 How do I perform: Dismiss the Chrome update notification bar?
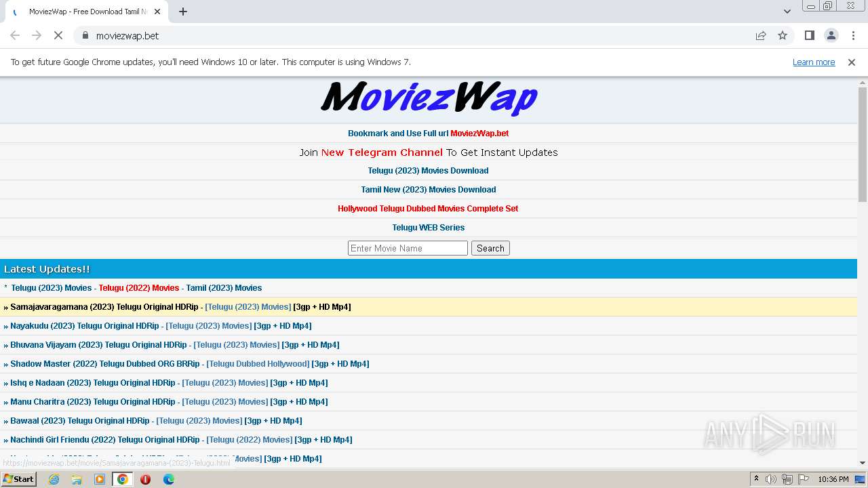click(x=852, y=62)
